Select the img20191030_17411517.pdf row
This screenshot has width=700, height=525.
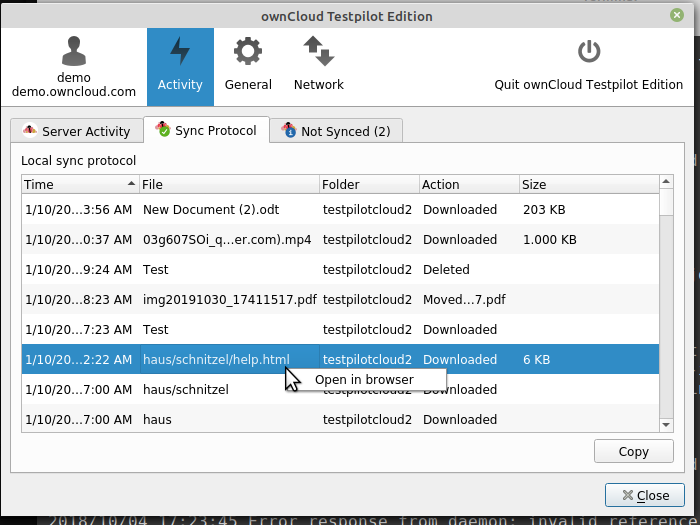pos(340,299)
